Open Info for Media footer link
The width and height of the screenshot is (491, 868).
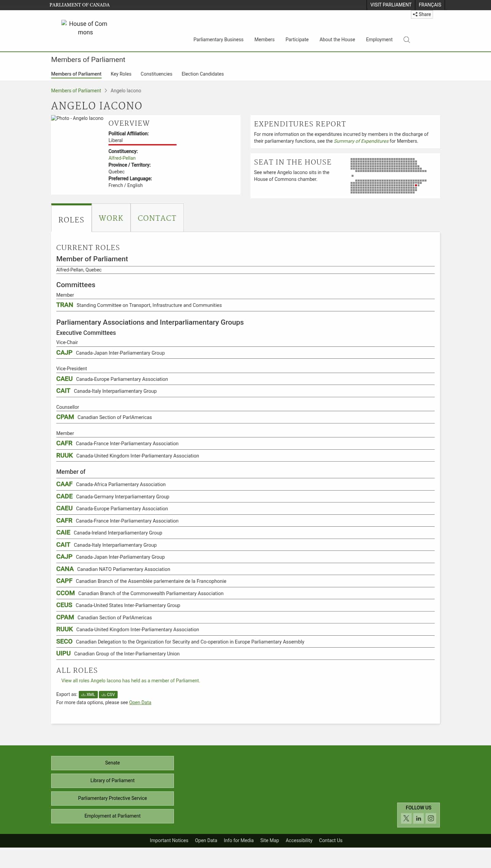pos(239,840)
